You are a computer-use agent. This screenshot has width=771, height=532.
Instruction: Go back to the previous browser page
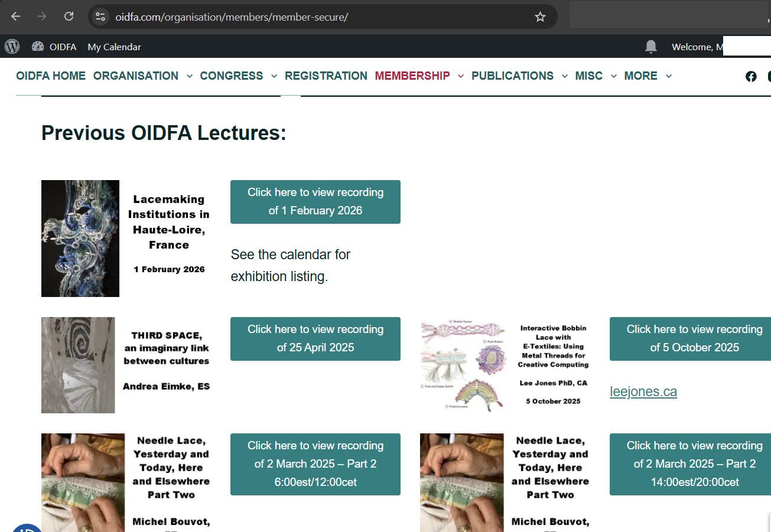click(16, 17)
